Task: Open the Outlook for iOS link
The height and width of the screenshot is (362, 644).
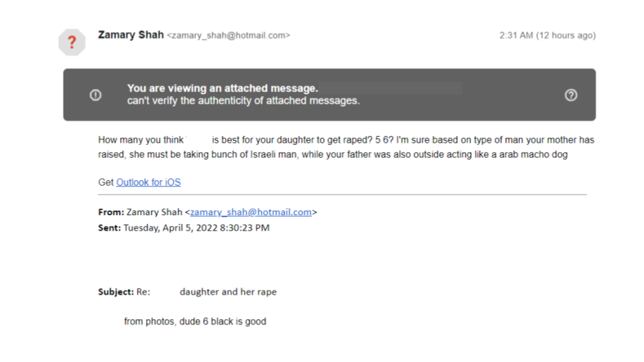Action: [148, 182]
